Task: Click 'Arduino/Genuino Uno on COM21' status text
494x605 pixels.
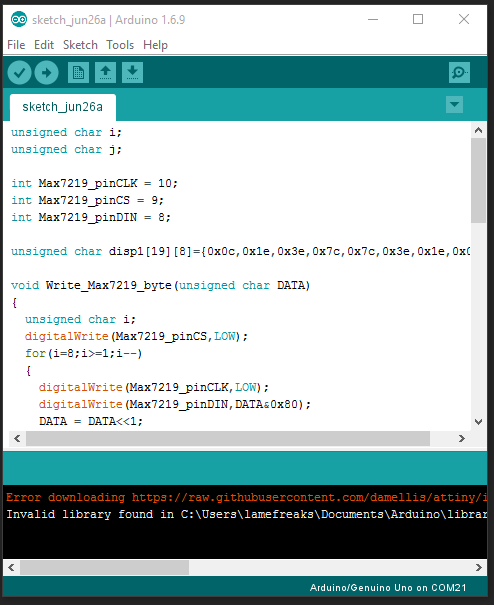Action: click(x=388, y=588)
